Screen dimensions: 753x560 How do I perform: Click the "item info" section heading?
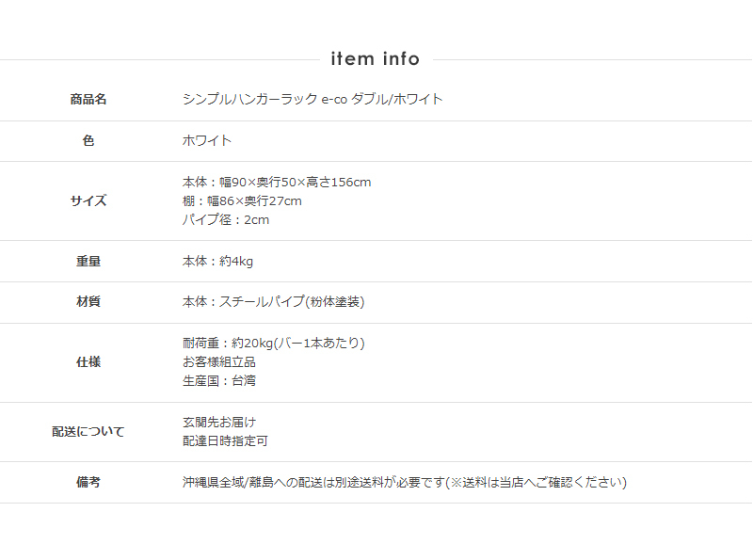point(376,59)
